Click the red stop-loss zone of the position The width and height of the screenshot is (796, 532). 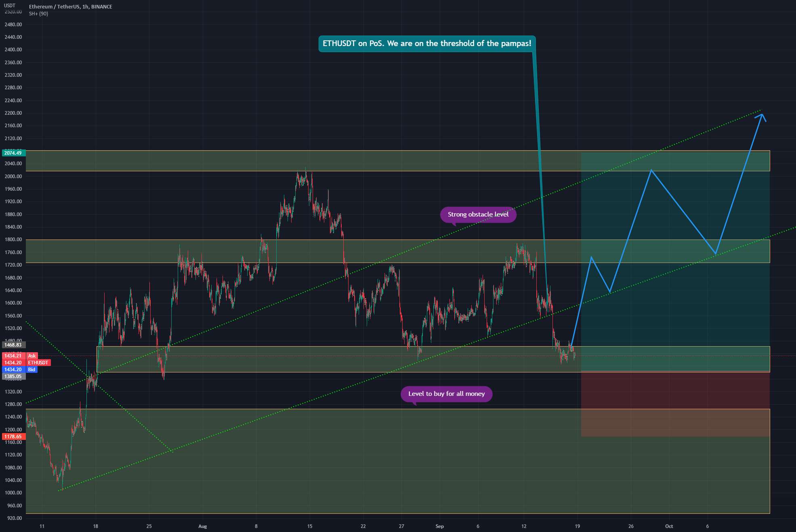(x=675, y=404)
